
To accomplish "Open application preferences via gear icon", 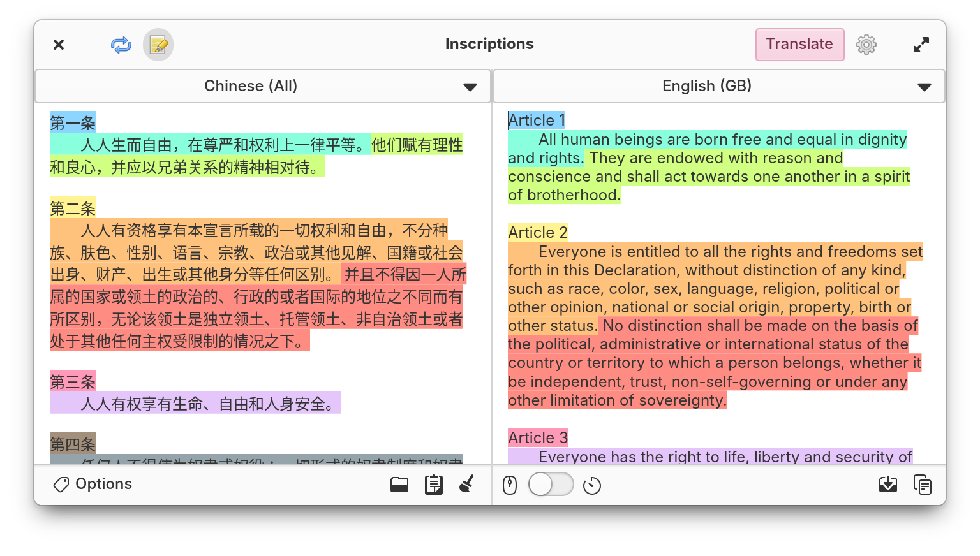I will click(x=866, y=45).
